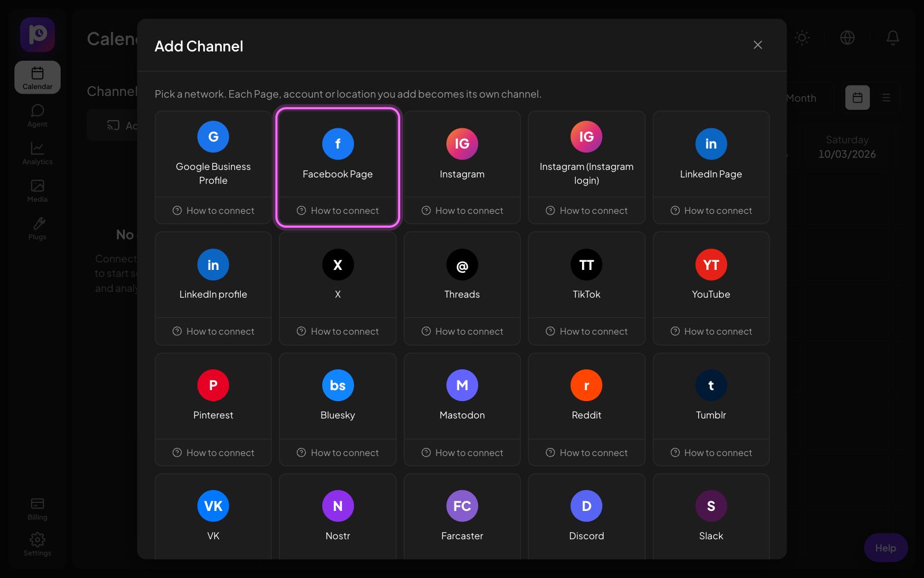Select the Threads channel icon
The height and width of the screenshot is (578, 924).
pos(462,265)
